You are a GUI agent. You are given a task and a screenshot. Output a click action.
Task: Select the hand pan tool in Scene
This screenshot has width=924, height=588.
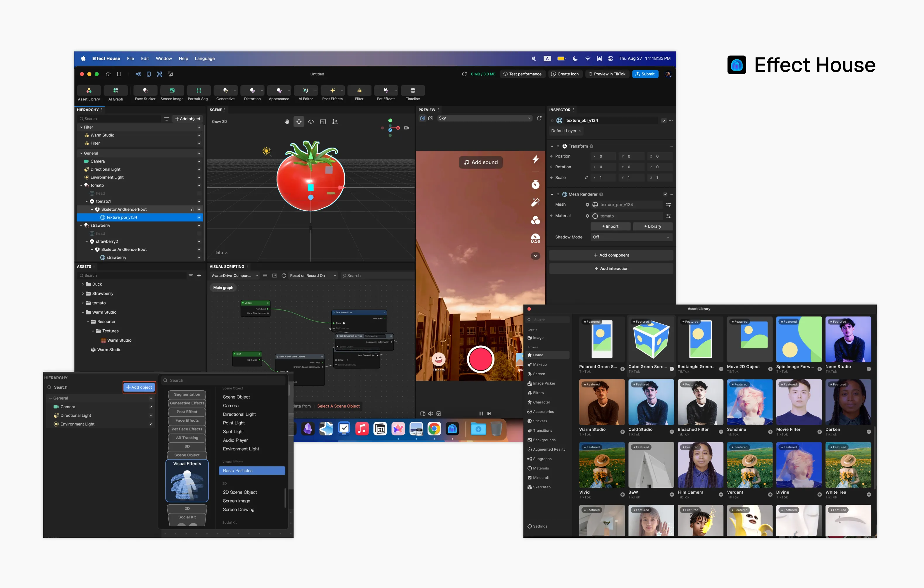[x=287, y=122]
